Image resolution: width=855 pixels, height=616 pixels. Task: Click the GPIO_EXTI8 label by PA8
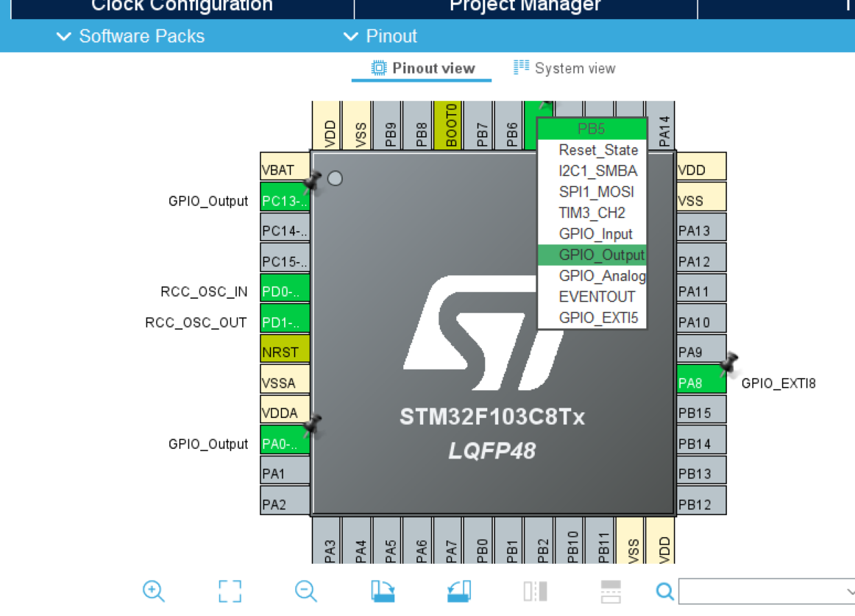pos(778,383)
